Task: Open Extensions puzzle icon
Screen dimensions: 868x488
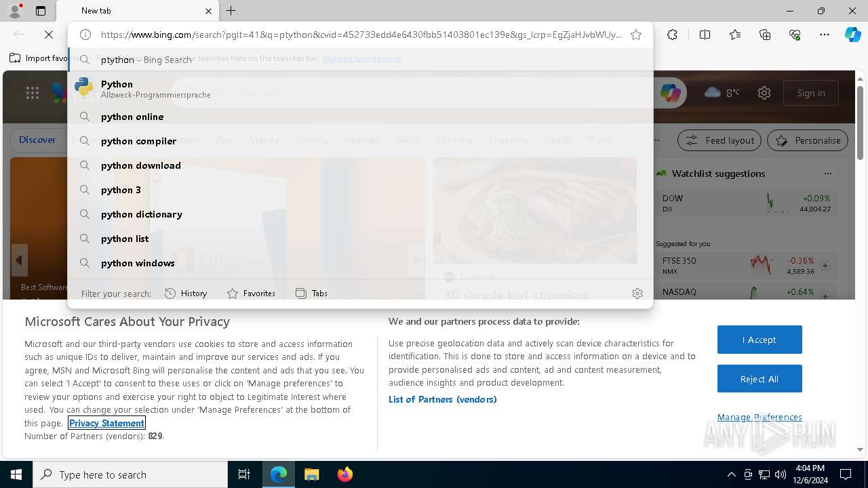Action: 672,35
